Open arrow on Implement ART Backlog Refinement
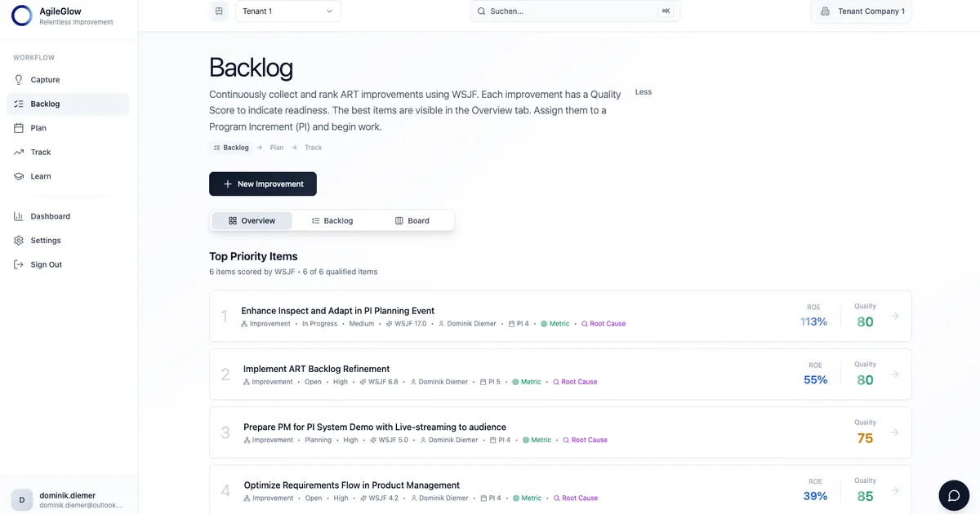 pyautogui.click(x=895, y=374)
